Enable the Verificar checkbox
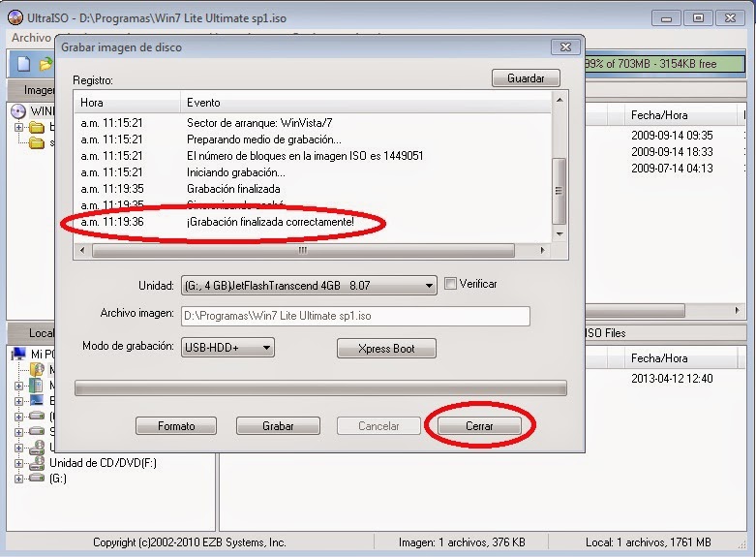This screenshot has width=756, height=557. [450, 283]
